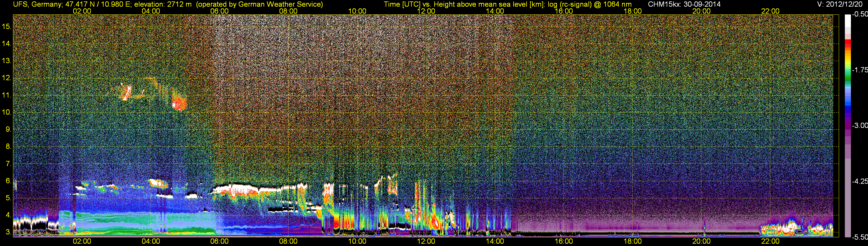Click the 14. km height axis label
This screenshot has height=246, width=868.
pos(6,44)
